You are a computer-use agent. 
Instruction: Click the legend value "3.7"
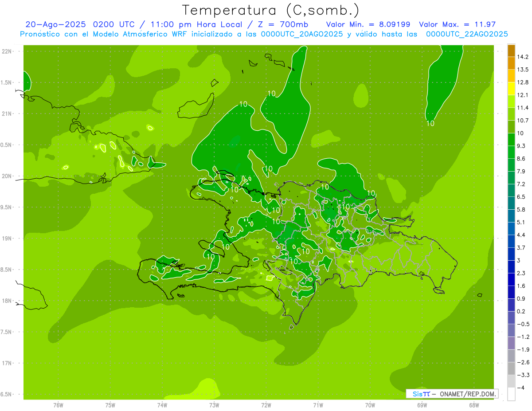[521, 247]
